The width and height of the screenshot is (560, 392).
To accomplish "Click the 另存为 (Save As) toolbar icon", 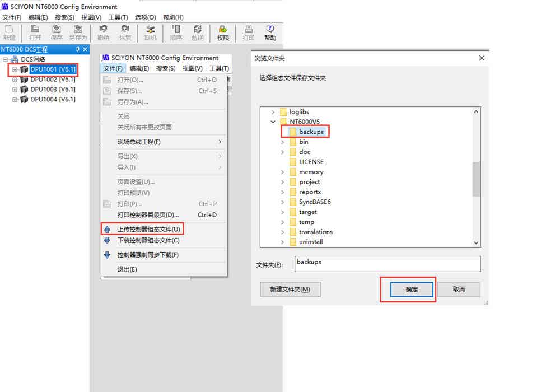I will tap(78, 33).
